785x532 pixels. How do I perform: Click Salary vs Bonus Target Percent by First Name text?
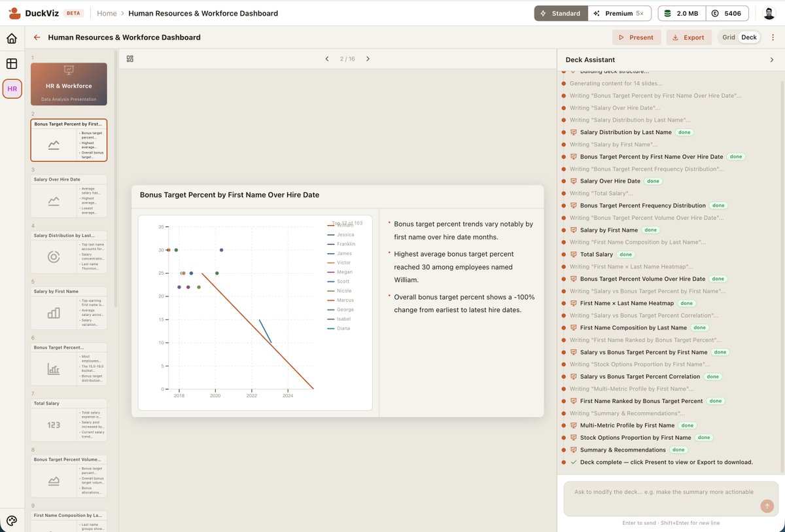tap(644, 352)
